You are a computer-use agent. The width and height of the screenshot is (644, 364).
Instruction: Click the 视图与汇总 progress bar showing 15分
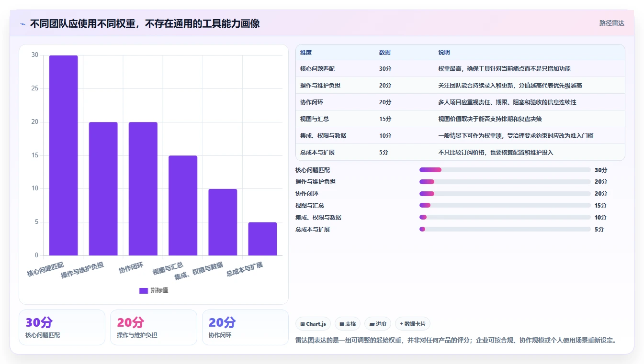[x=505, y=205]
